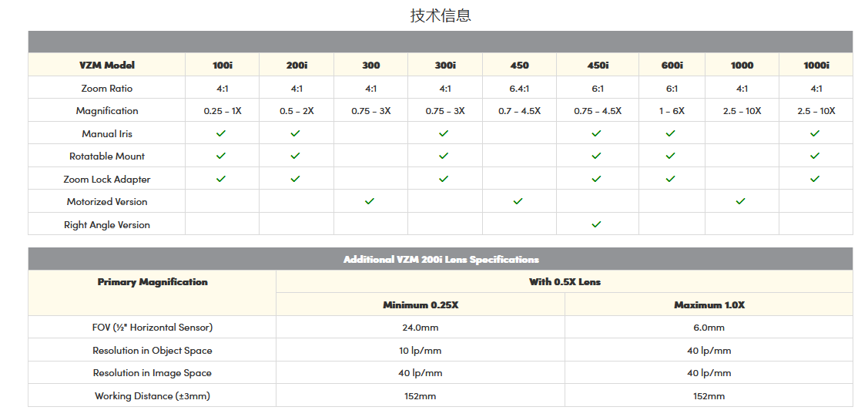868x417 pixels.
Task: Click the 6.4:1 zoom ratio value
Action: (x=519, y=89)
